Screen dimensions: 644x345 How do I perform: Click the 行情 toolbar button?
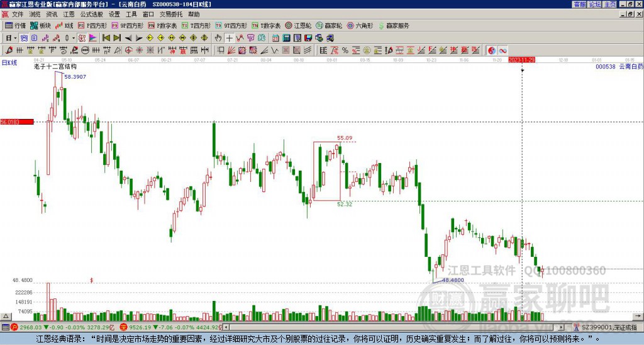pyautogui.click(x=16, y=25)
